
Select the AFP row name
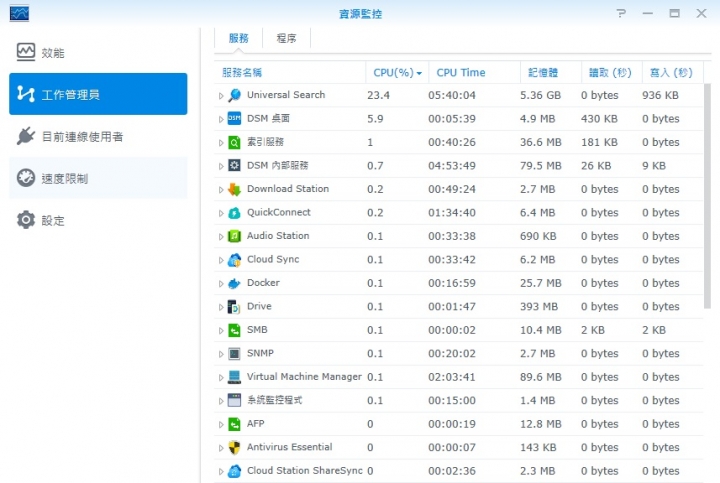pos(255,424)
